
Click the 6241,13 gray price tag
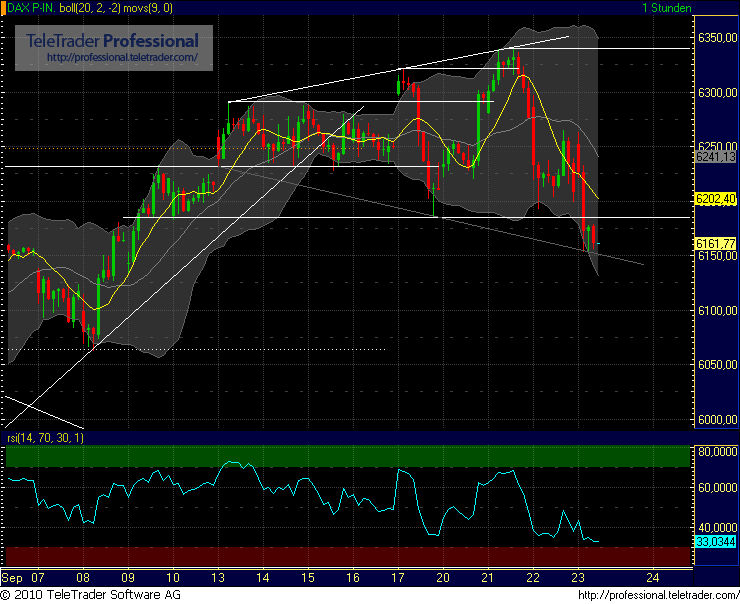point(716,157)
